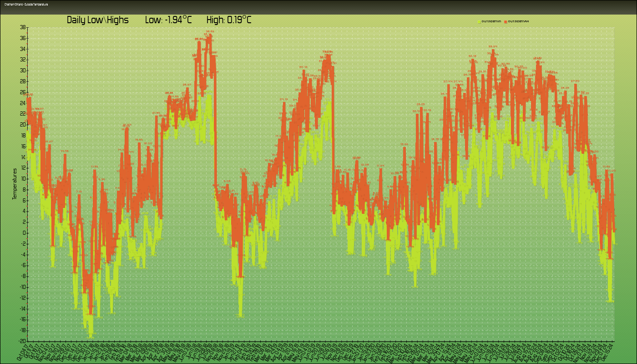
Task: Click the 0 tick label on y-axis
Action: [24, 233]
